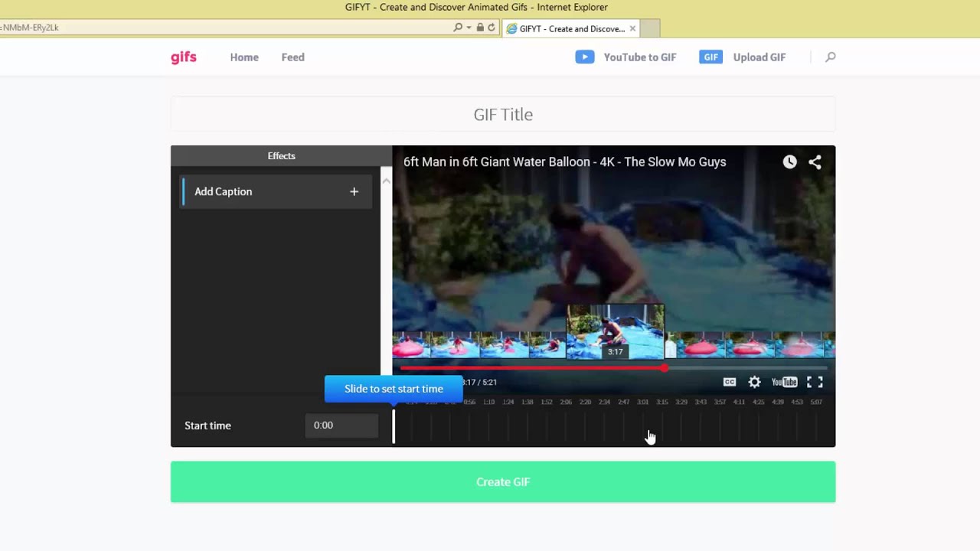The height and width of the screenshot is (551, 980).
Task: Refresh the page in Internet Explorer
Action: click(x=492, y=28)
